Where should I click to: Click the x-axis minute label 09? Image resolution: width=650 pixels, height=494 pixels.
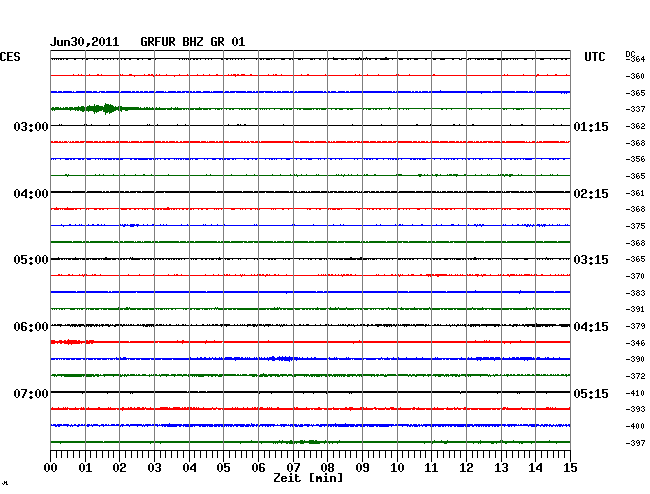pyautogui.click(x=362, y=468)
